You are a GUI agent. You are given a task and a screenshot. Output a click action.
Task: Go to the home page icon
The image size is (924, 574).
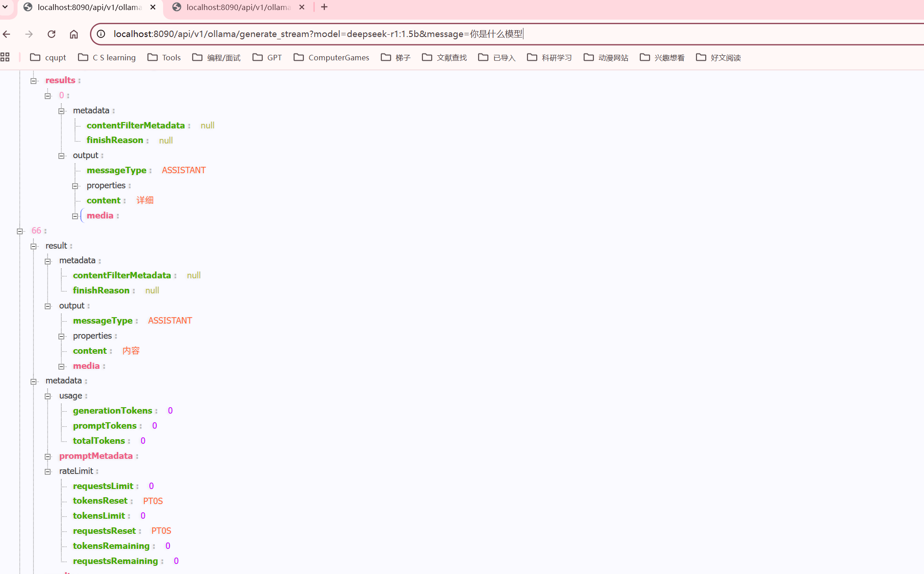coord(74,34)
